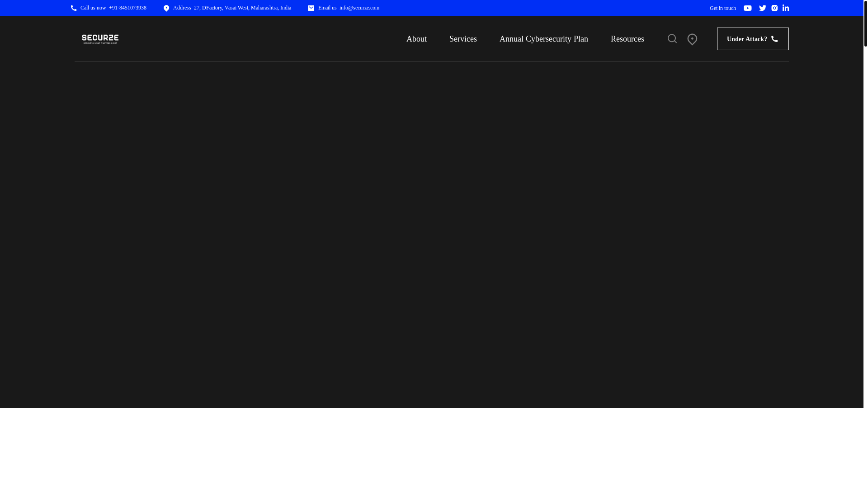Click the Get in touch text

723,8
